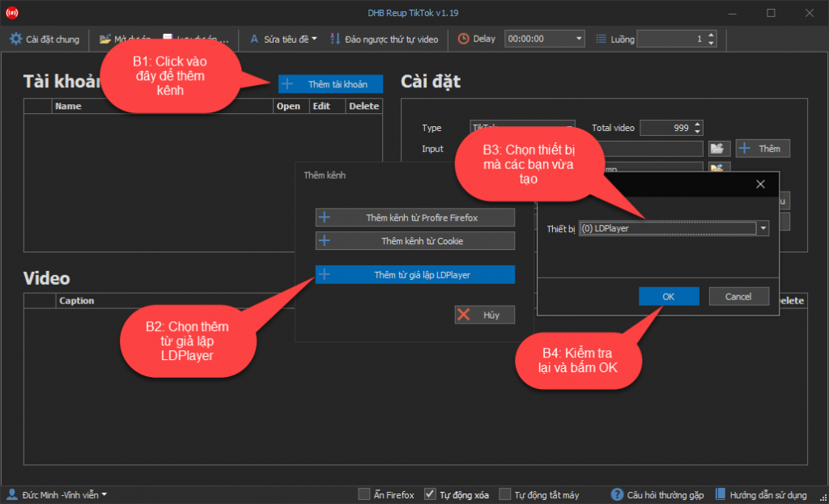This screenshot has height=504, width=829.
Task: Click the Open column header
Action: (x=289, y=106)
